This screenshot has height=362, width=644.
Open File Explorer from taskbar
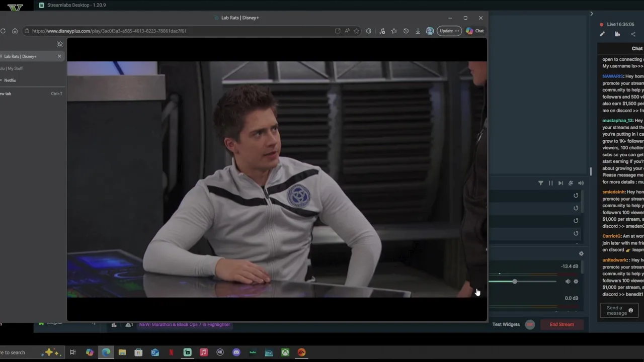click(x=122, y=352)
